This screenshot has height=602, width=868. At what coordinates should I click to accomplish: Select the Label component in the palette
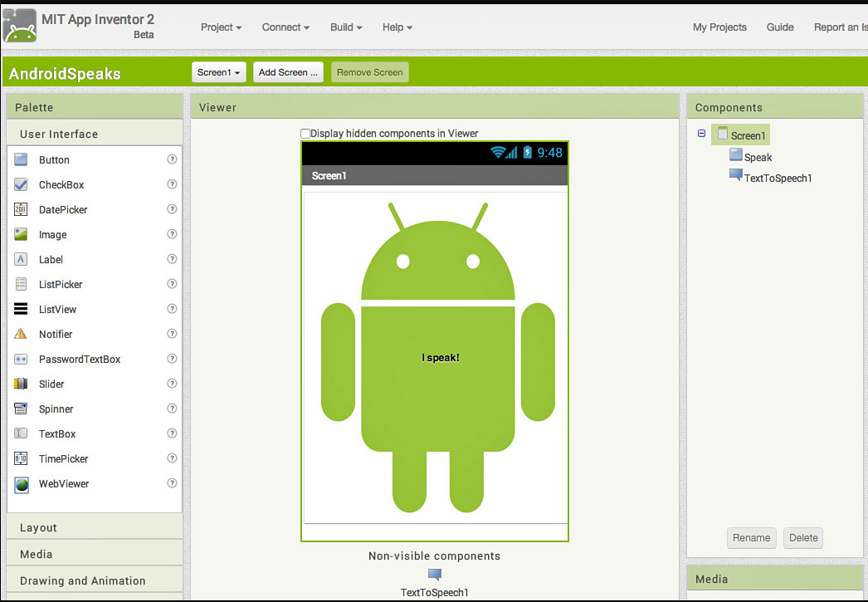[x=51, y=259]
